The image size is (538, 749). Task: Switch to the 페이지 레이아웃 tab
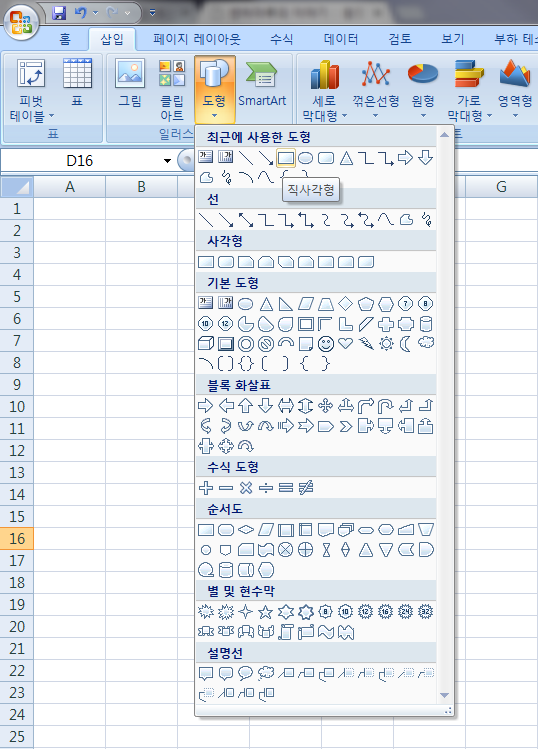click(196, 39)
